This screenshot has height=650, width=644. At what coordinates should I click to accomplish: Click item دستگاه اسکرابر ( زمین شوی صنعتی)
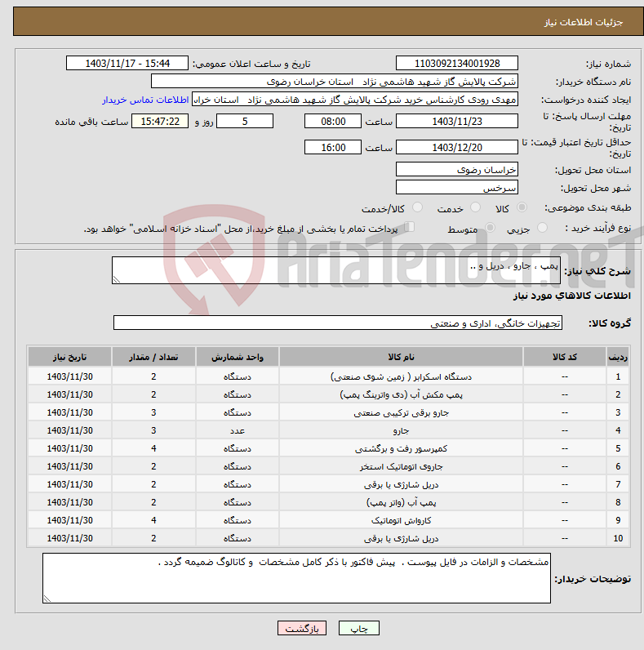[x=401, y=376]
